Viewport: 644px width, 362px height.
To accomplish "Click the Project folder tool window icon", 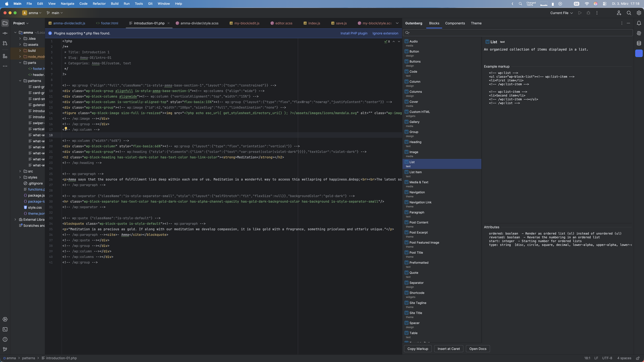I will click(x=5, y=23).
